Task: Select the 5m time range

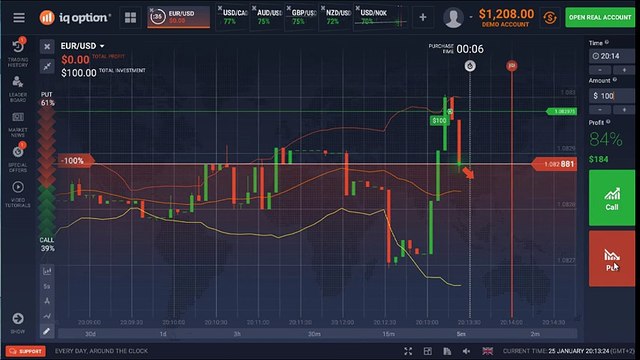Action: tap(461, 334)
